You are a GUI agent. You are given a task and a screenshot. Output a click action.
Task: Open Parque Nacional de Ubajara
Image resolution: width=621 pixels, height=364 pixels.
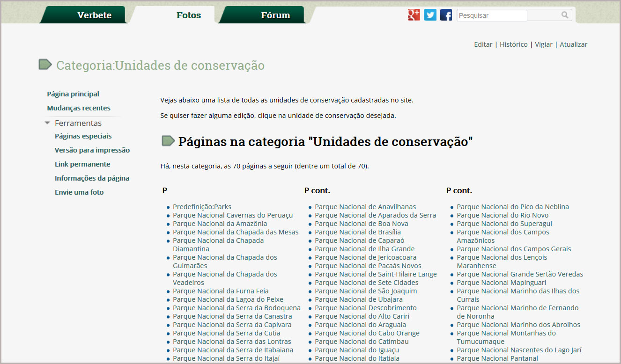(359, 299)
